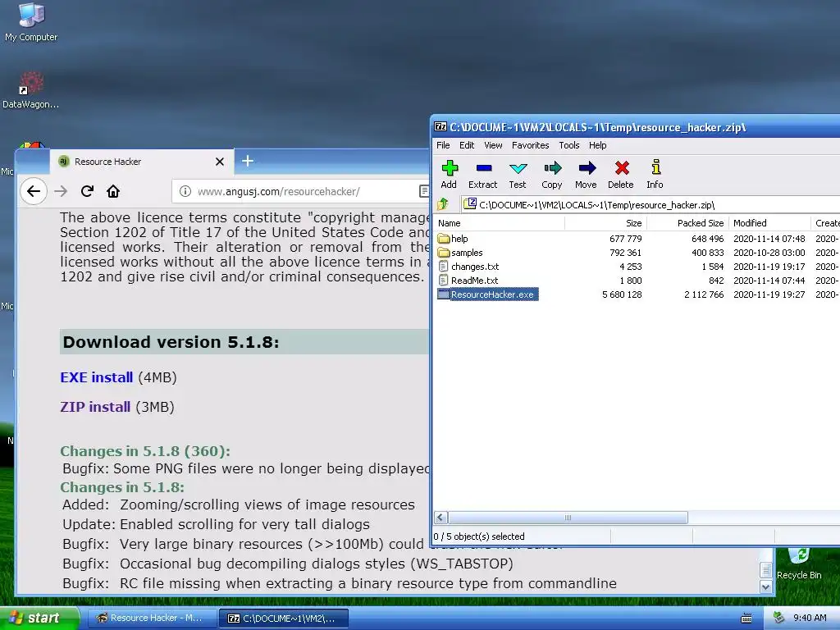The width and height of the screenshot is (840, 630).
Task: Click the tray icon beside the clock
Action: click(779, 618)
